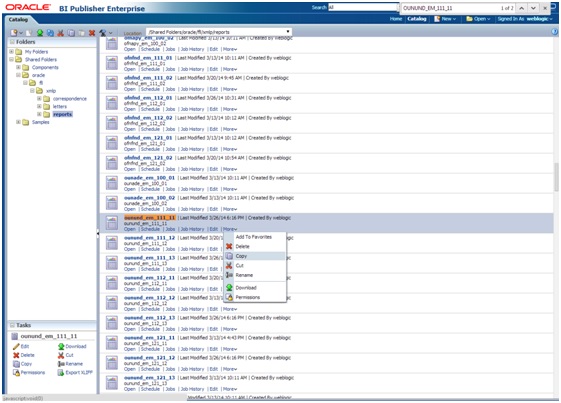The image size is (561, 403).
Task: Click the Copy icon in the catalog toolbar
Action: [71, 33]
